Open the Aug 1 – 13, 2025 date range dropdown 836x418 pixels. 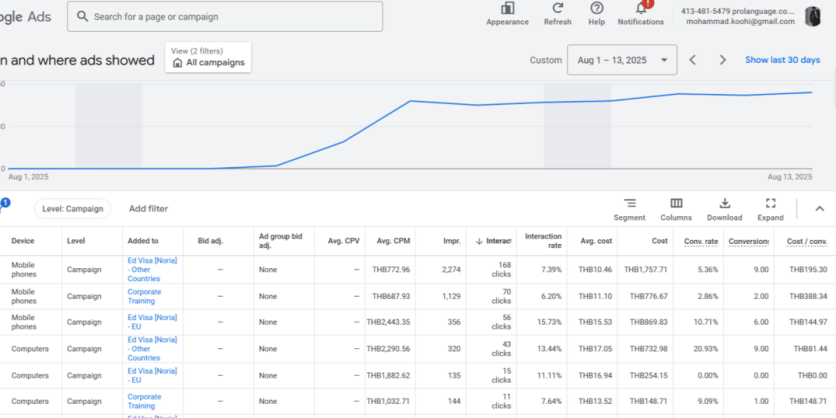[622, 60]
